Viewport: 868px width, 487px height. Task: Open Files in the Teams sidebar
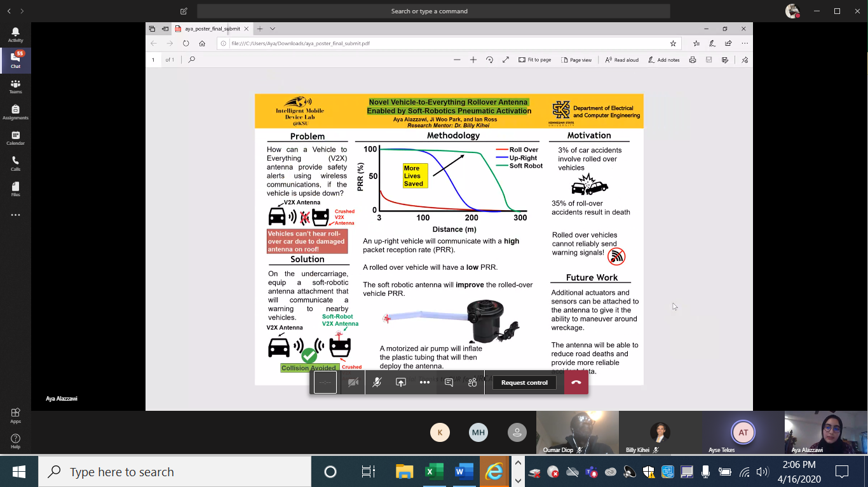click(x=15, y=189)
